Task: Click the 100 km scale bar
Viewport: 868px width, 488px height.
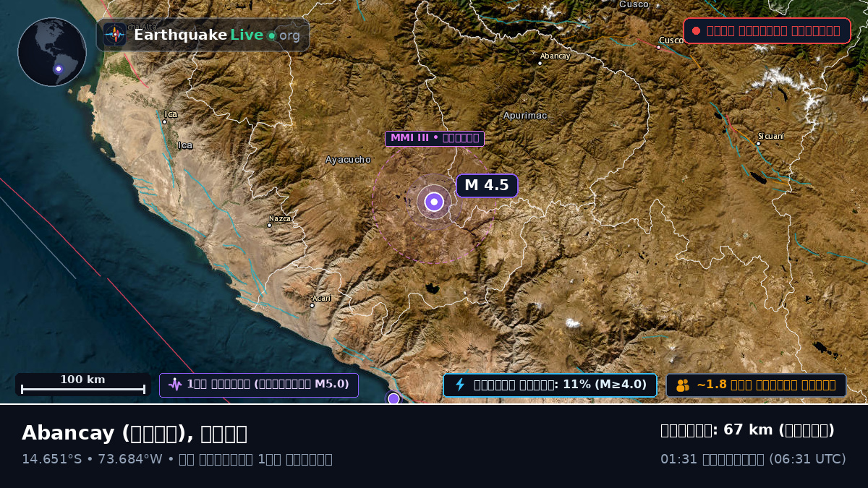Action: tap(83, 385)
